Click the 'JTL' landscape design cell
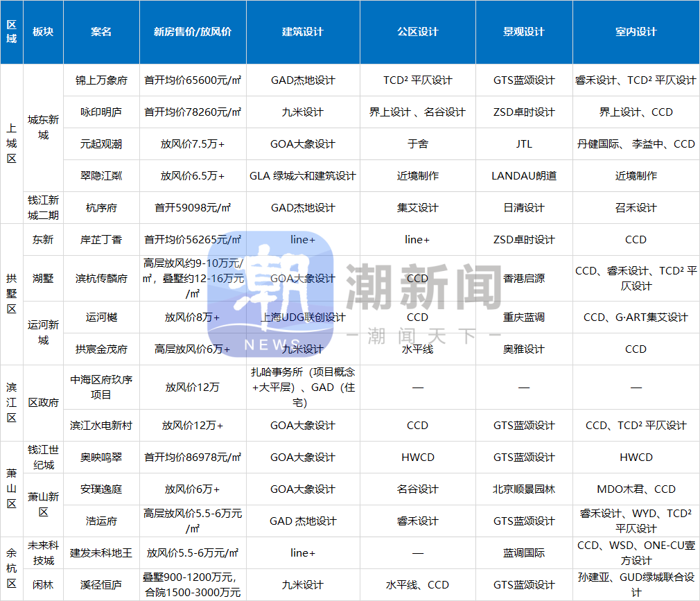Screen dimensions: 700x601 tap(524, 144)
